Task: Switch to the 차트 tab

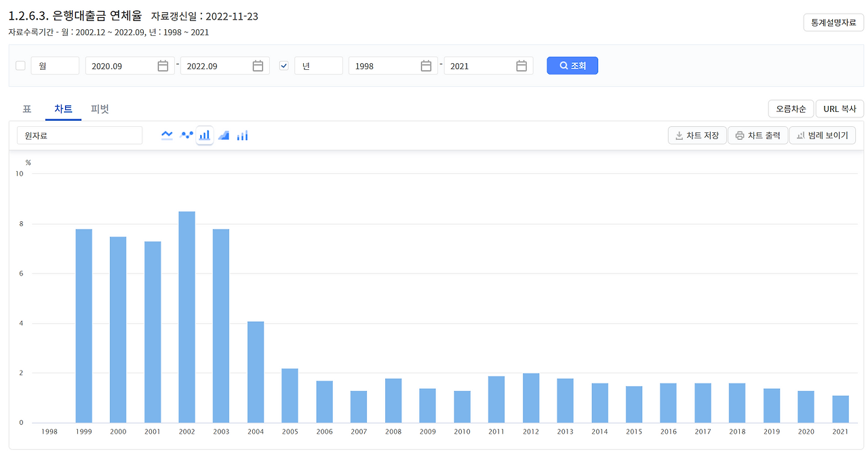Action: 63,109
